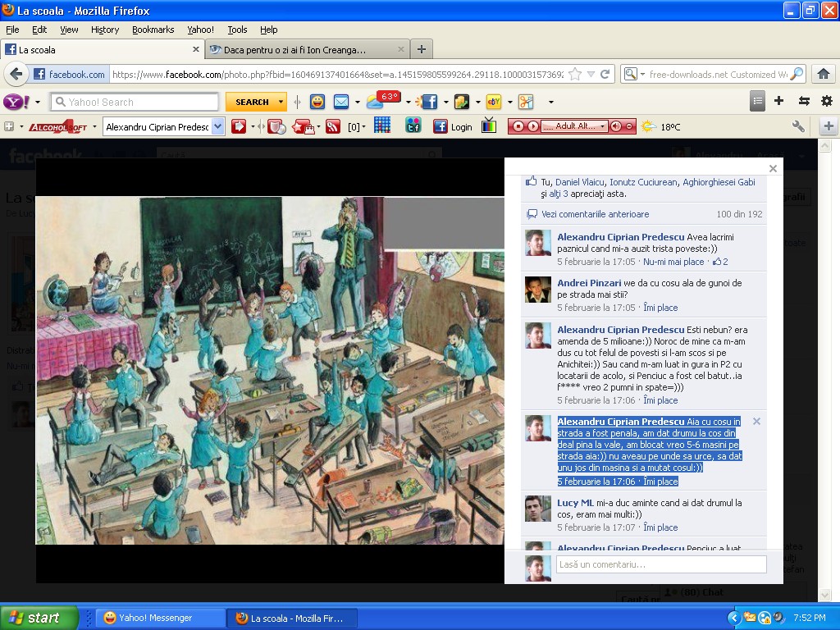Open the Edit menu
Screen dimensions: 840x630
pyautogui.click(x=39, y=30)
